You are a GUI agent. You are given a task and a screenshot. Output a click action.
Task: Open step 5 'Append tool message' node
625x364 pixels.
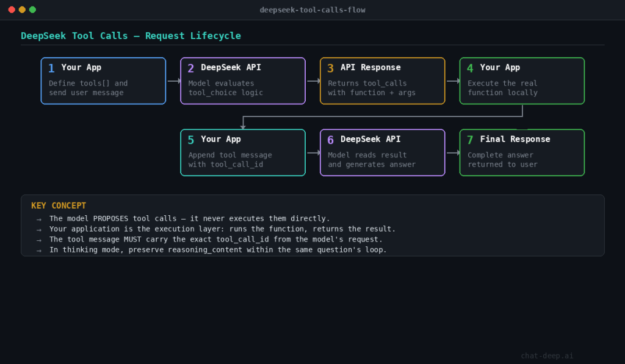242,152
